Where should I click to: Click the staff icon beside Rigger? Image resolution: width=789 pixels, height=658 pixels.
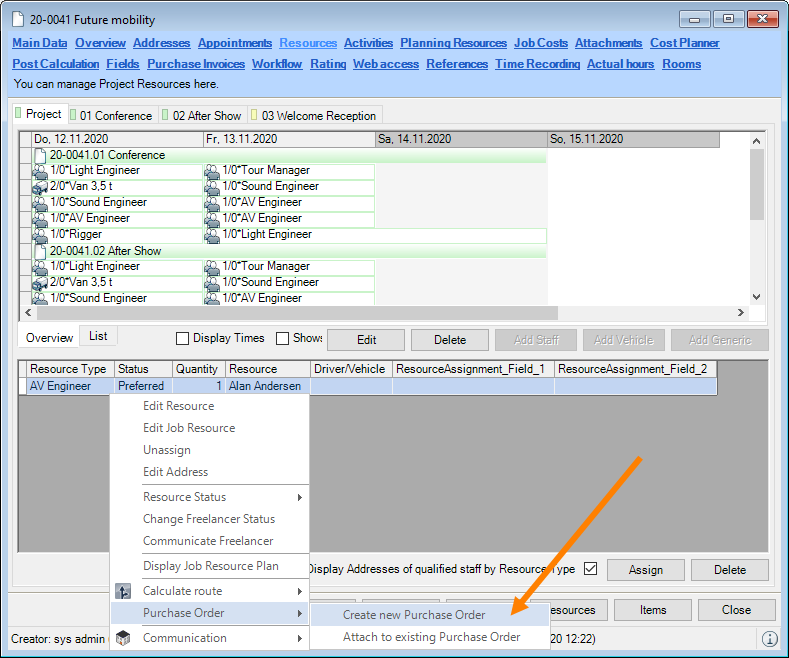tap(41, 235)
